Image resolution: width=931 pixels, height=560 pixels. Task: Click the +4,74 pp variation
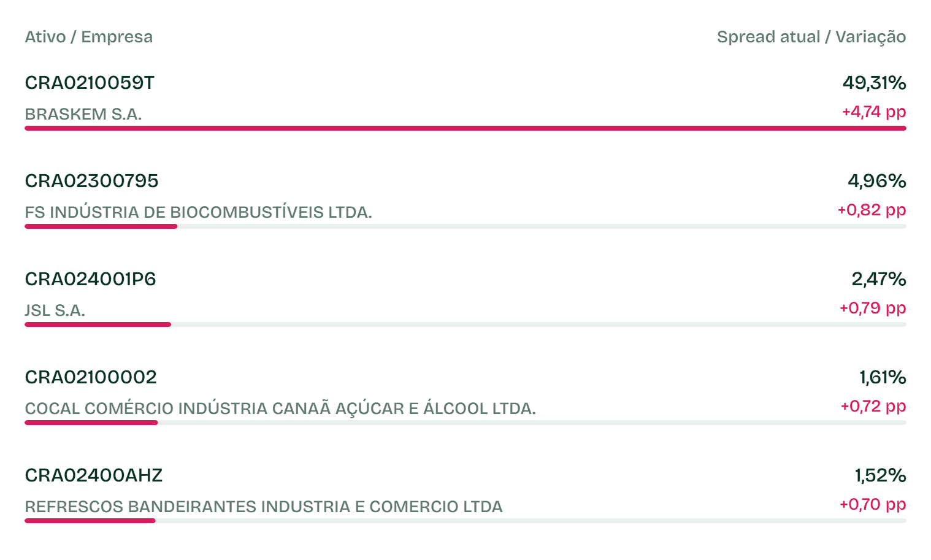click(874, 112)
